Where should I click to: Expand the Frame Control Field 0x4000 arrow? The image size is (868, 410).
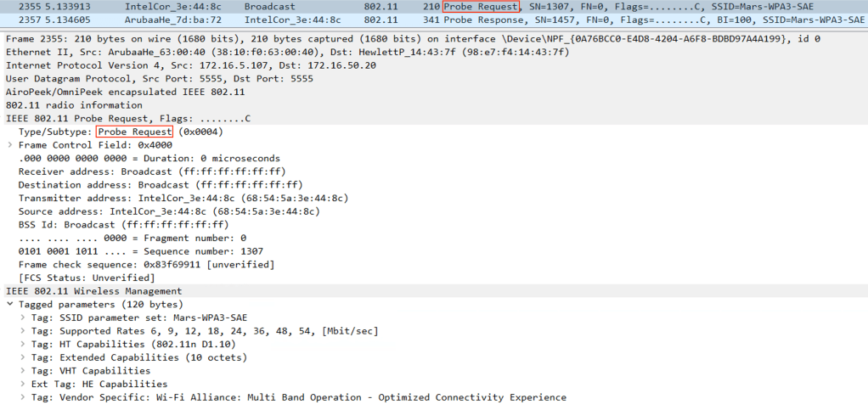click(9, 145)
